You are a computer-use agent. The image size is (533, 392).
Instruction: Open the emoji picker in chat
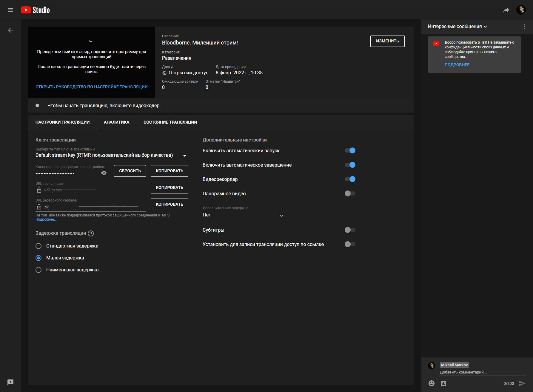click(x=432, y=383)
